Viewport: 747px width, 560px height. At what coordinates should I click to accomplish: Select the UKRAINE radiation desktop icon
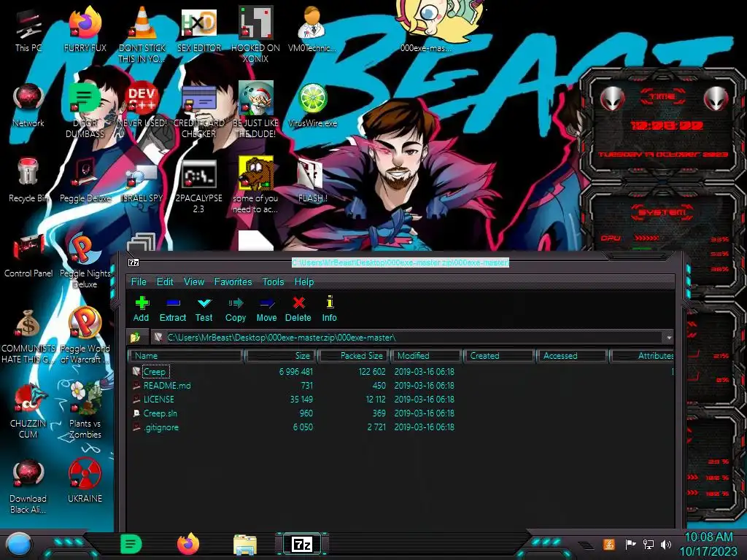[x=85, y=481]
